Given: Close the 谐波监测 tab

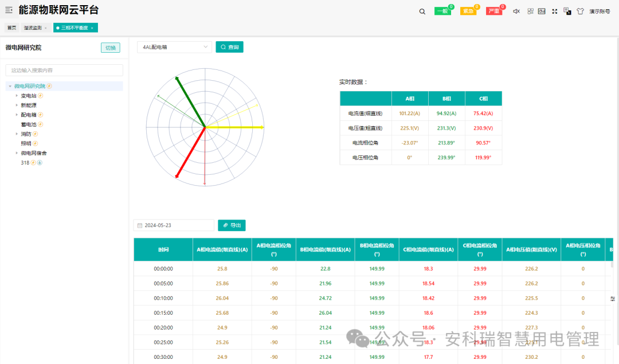Looking at the screenshot, I should point(46,28).
